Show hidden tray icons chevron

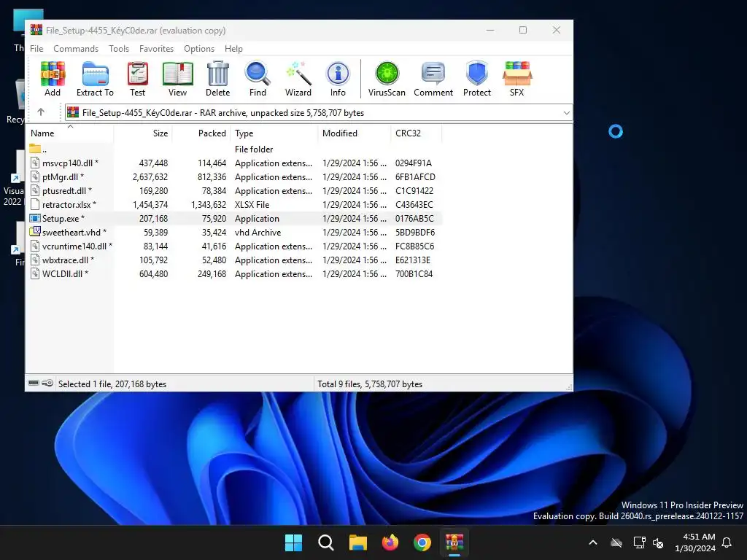click(x=593, y=542)
